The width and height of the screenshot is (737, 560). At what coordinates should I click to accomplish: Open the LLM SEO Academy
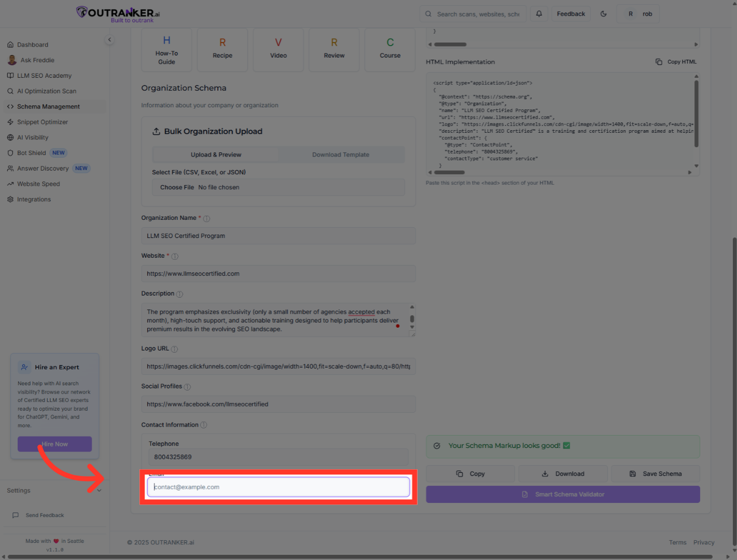click(44, 75)
